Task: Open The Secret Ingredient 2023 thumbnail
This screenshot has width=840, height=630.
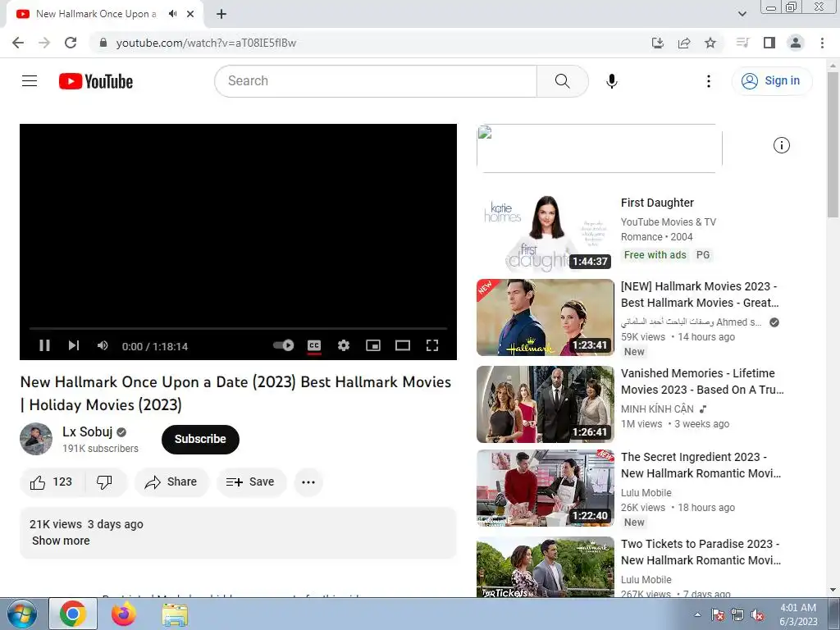Action: tap(545, 488)
